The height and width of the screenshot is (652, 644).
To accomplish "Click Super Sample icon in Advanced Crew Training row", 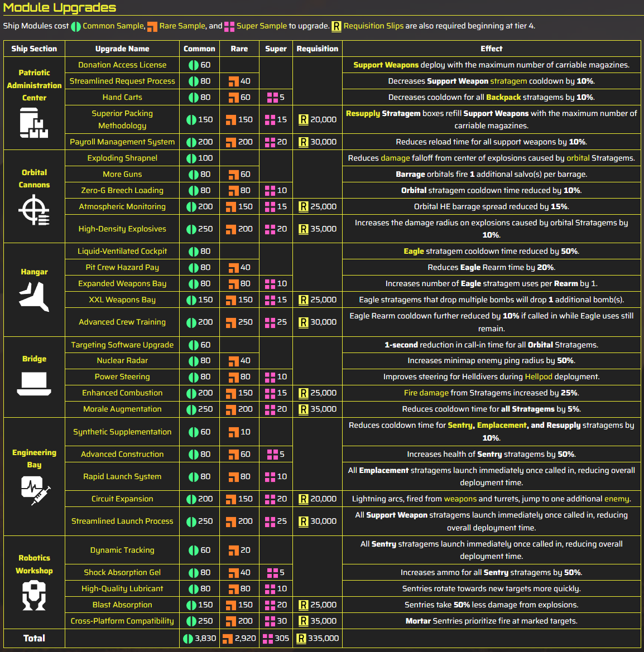I will pyautogui.click(x=270, y=322).
